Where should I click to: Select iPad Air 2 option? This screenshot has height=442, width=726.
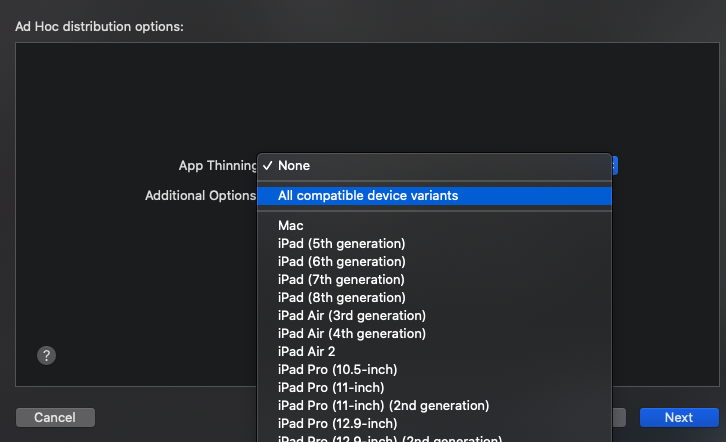tap(434, 352)
